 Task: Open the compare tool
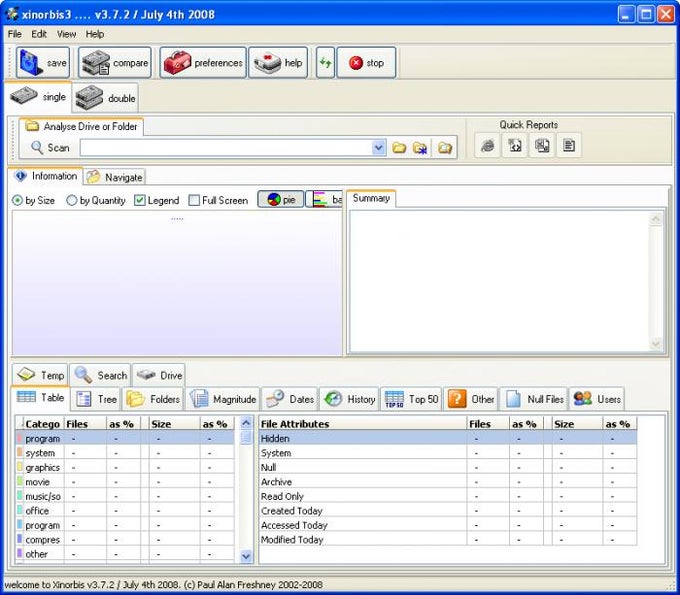coord(115,63)
